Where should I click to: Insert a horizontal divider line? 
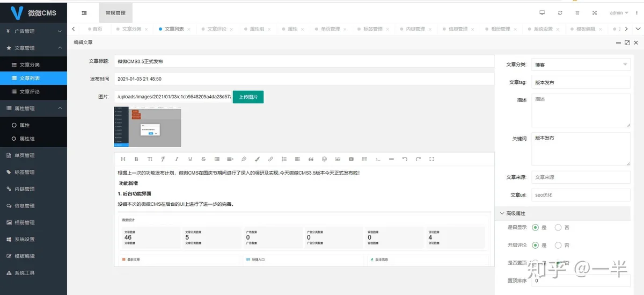391,159
